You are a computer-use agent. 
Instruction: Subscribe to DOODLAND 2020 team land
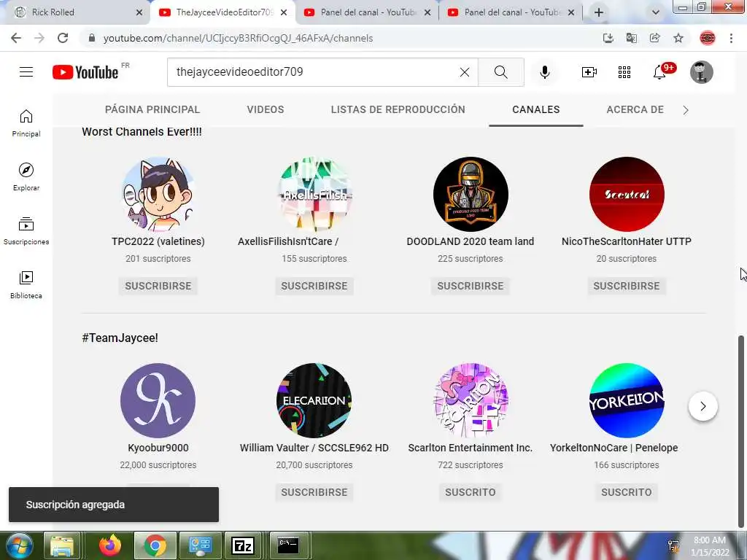pos(471,286)
